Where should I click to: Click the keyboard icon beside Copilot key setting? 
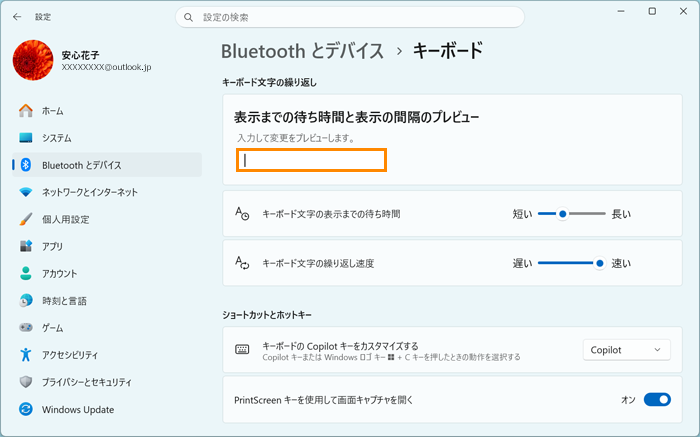coord(242,350)
